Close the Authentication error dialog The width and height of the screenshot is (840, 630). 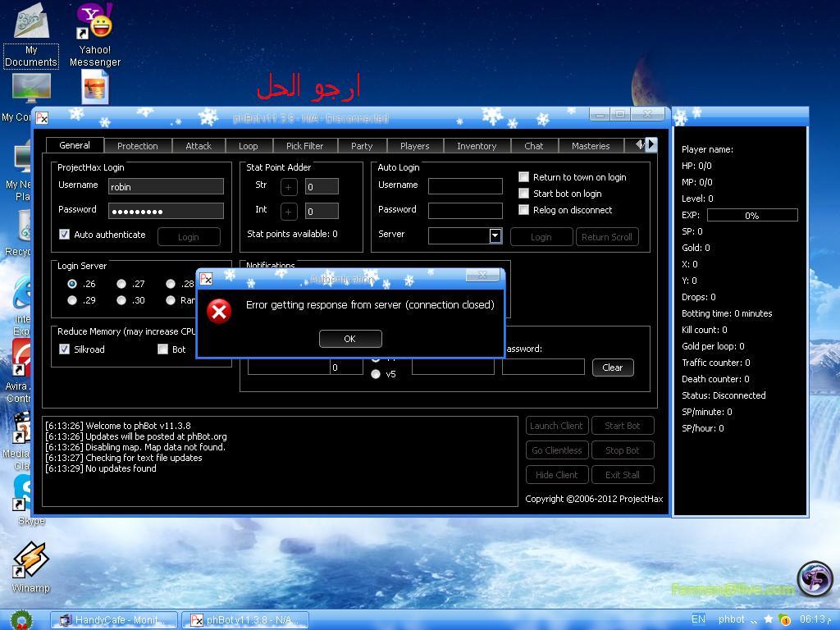tap(482, 275)
